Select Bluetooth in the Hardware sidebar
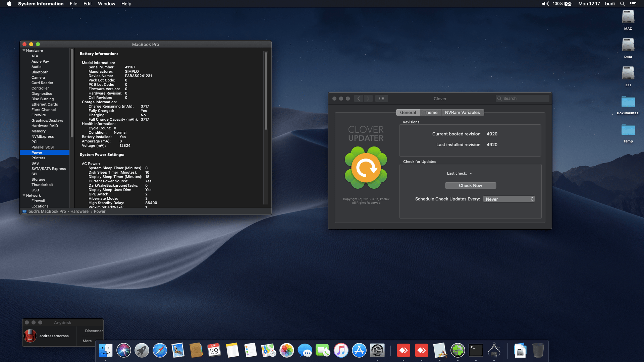Viewport: 644px width, 362px height. click(x=40, y=72)
